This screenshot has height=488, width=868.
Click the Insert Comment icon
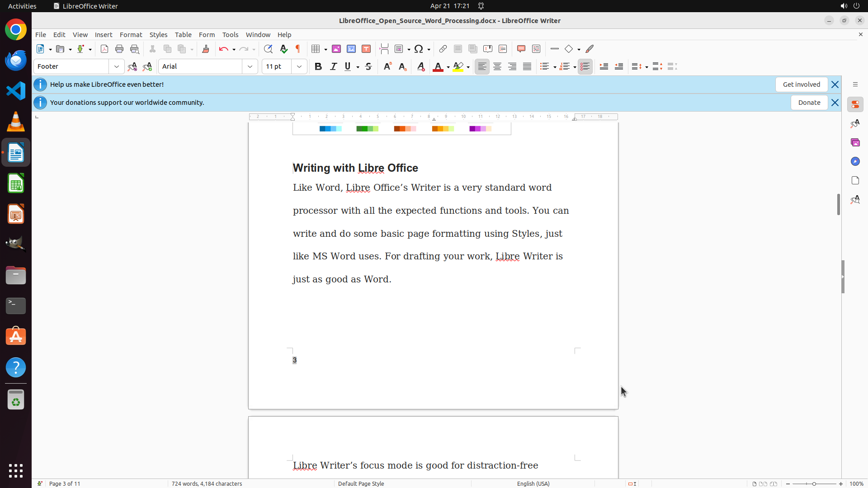521,49
